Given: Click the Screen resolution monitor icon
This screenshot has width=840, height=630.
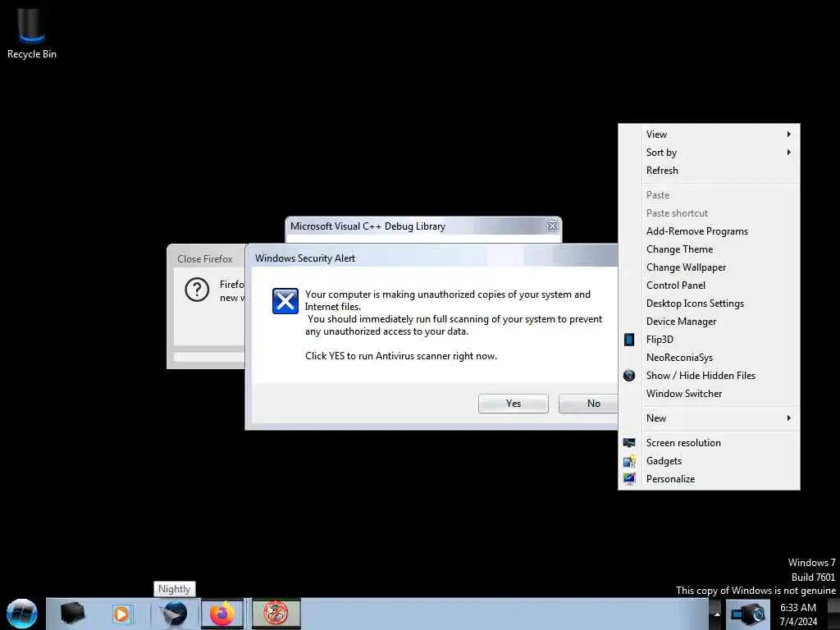Looking at the screenshot, I should tap(629, 442).
